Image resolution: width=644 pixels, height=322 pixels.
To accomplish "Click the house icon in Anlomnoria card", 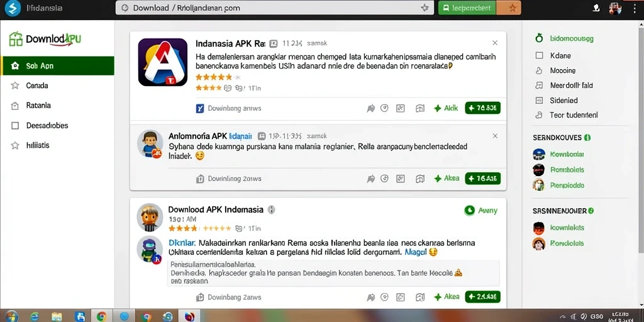I will (x=419, y=179).
